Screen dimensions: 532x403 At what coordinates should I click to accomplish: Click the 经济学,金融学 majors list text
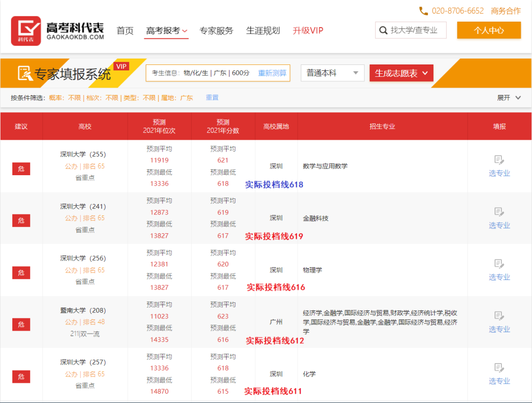tap(380, 322)
